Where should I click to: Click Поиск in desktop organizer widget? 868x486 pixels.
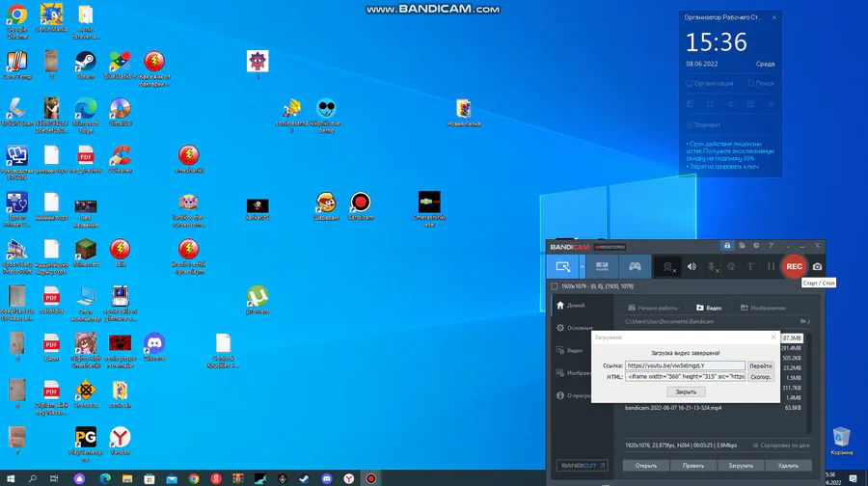[x=761, y=84]
